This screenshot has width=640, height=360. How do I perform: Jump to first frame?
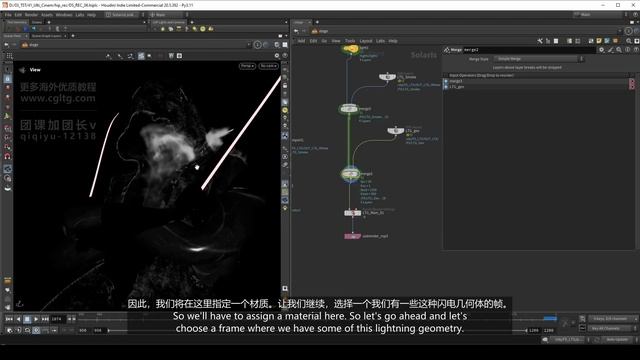click(9, 319)
